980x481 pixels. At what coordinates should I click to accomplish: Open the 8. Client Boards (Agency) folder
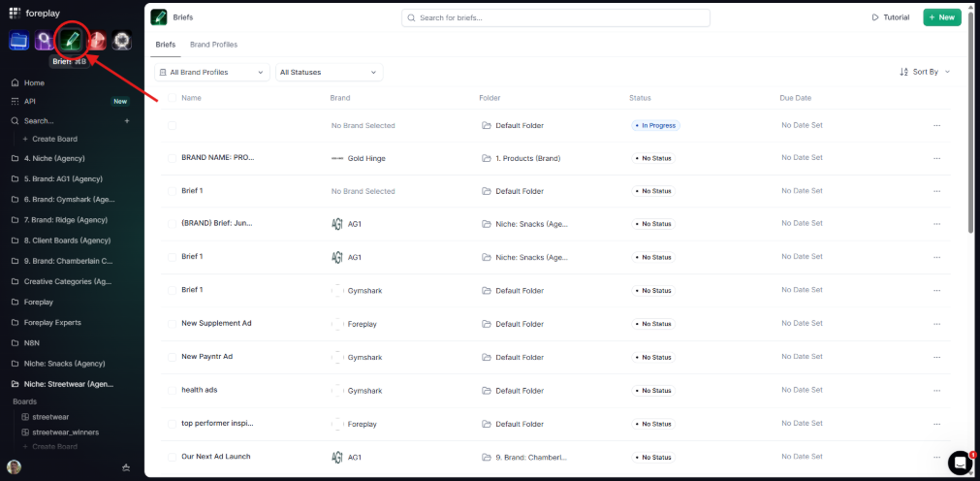[70, 240]
